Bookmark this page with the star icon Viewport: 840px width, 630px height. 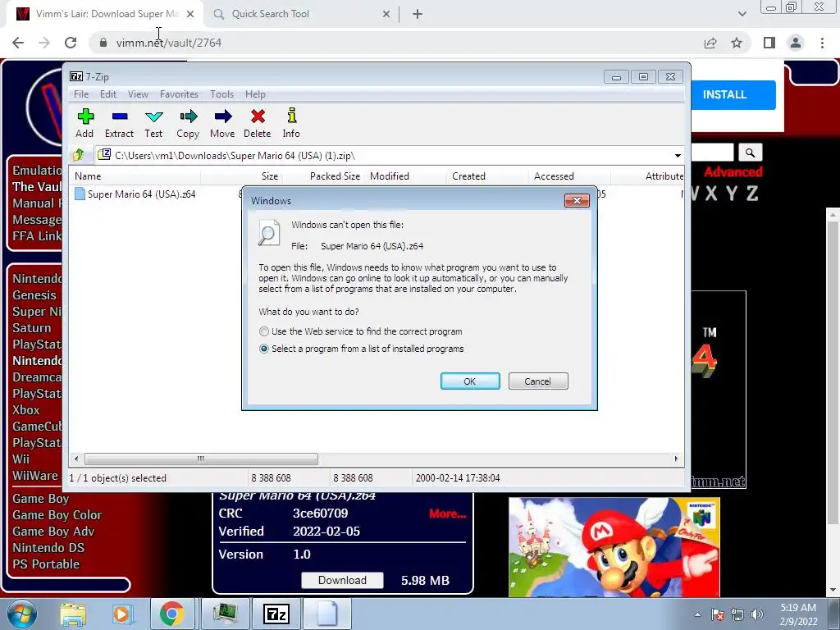pyautogui.click(x=737, y=43)
